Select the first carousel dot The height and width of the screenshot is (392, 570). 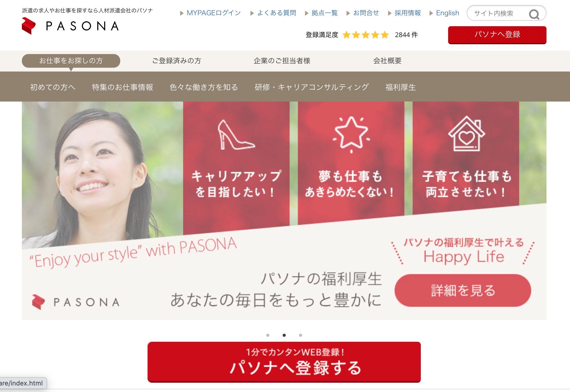pyautogui.click(x=268, y=335)
